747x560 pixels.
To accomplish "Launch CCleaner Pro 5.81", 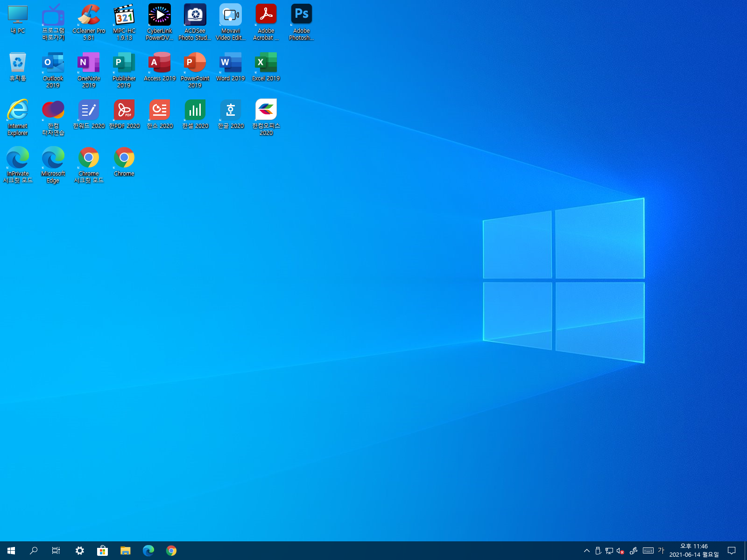I will coord(89,22).
